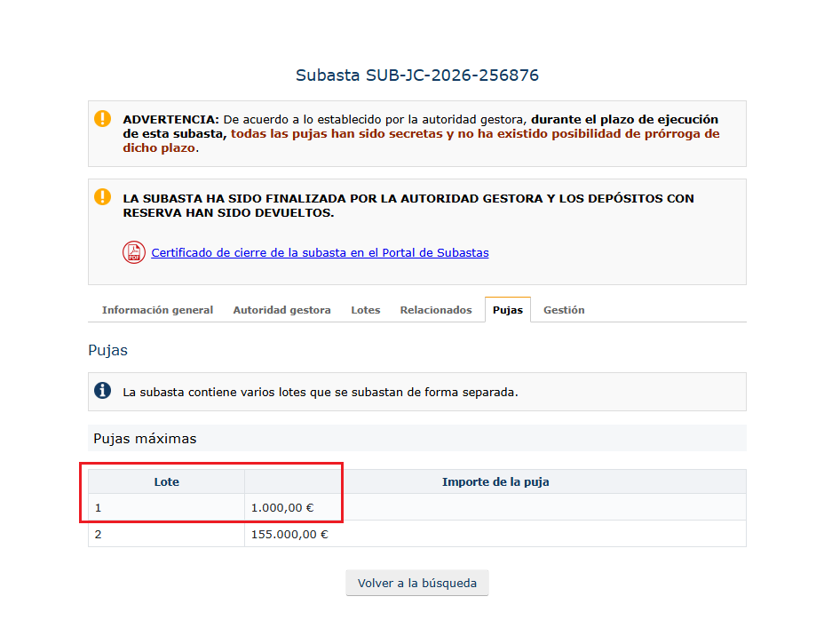This screenshot has width=824, height=644.
Task: Click the 1.000,00 € bid amount
Action: (282, 508)
